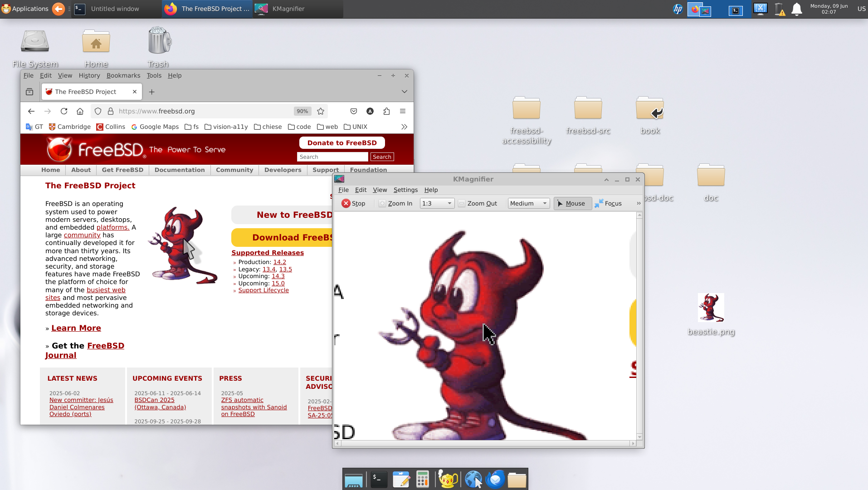Open Firefox extensions puzzle icon
The height and width of the screenshot is (490, 868).
386,111
